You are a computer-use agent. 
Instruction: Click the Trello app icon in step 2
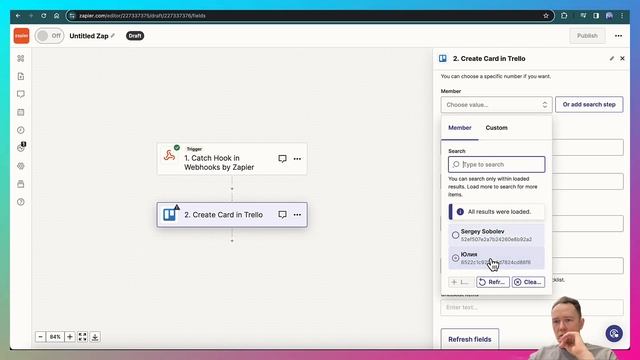pos(169,215)
